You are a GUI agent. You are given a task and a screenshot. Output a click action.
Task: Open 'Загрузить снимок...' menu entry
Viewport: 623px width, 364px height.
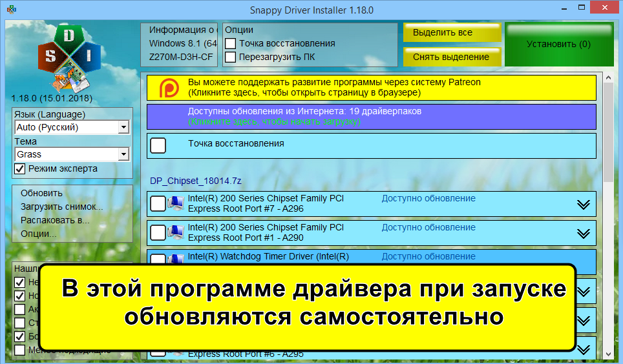pos(61,207)
